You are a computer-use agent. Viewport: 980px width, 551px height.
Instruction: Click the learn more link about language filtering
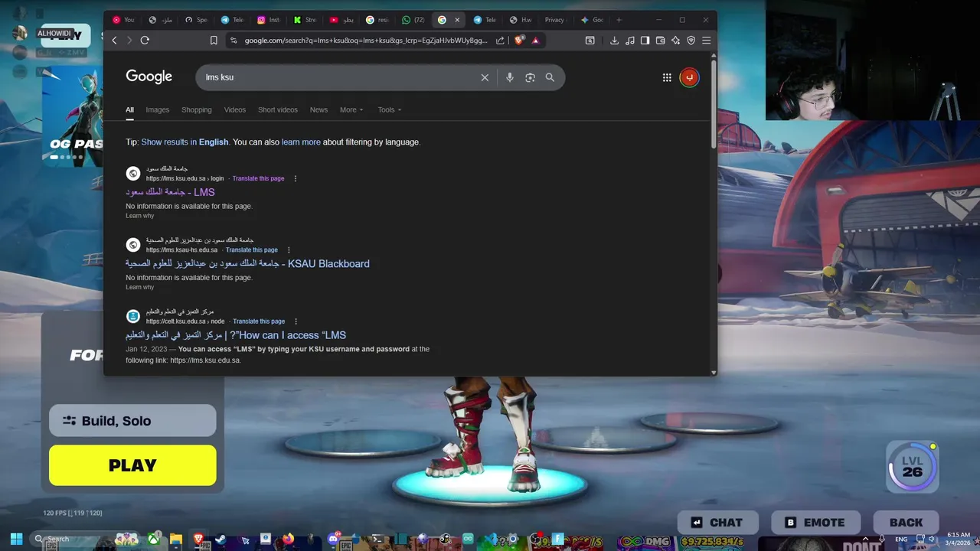click(x=301, y=142)
